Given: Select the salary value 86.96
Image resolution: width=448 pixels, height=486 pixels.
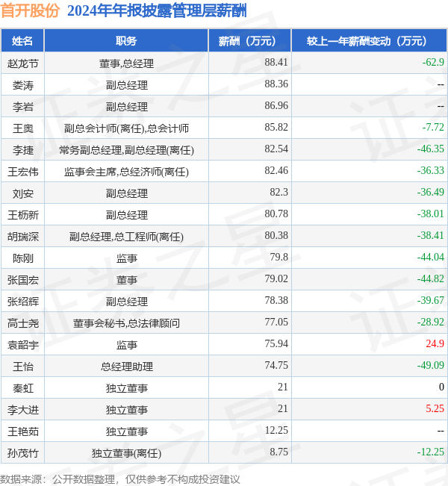Looking at the screenshot, I should coord(276,105).
